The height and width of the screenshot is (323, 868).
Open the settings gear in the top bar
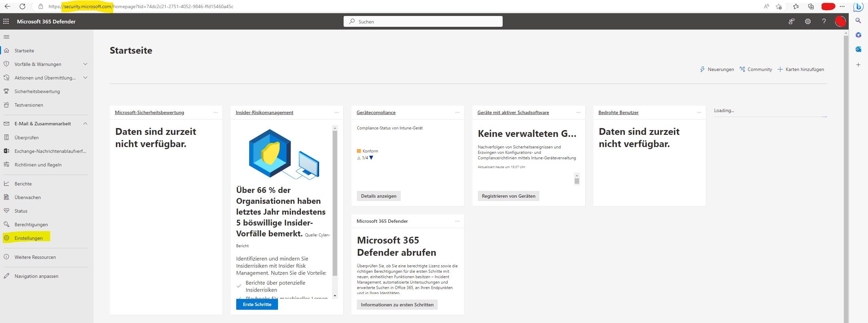(808, 21)
